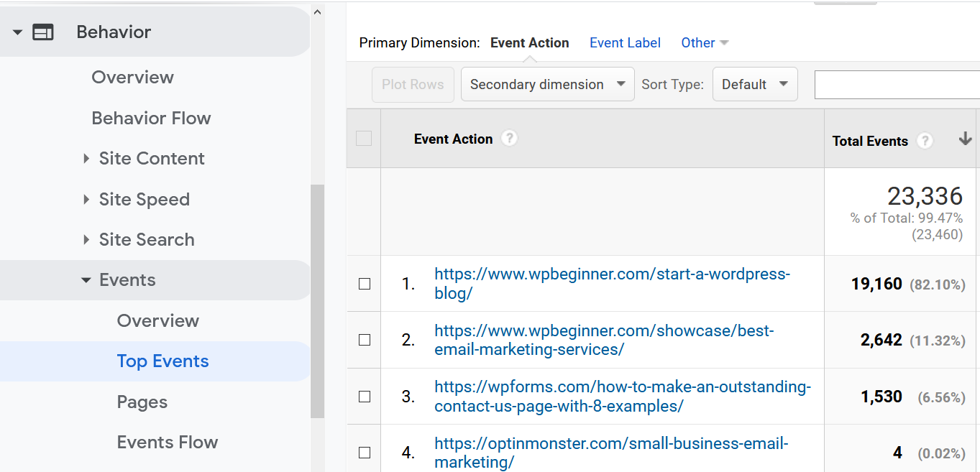Open Behavior Overview page
Viewport: 980px width, 472px height.
[x=133, y=78]
